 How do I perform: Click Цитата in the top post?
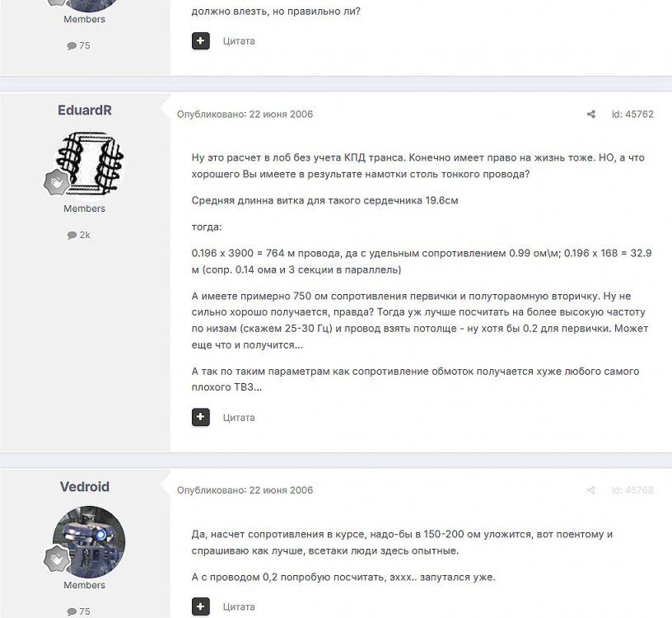coord(239,41)
